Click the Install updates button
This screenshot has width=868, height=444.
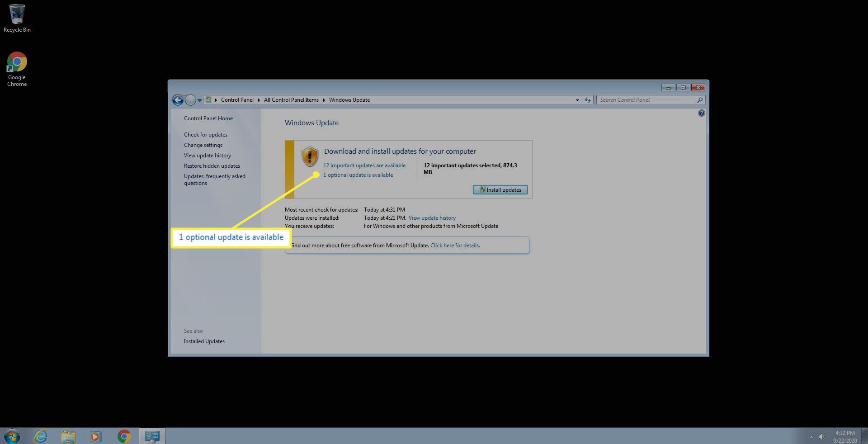[x=500, y=190]
